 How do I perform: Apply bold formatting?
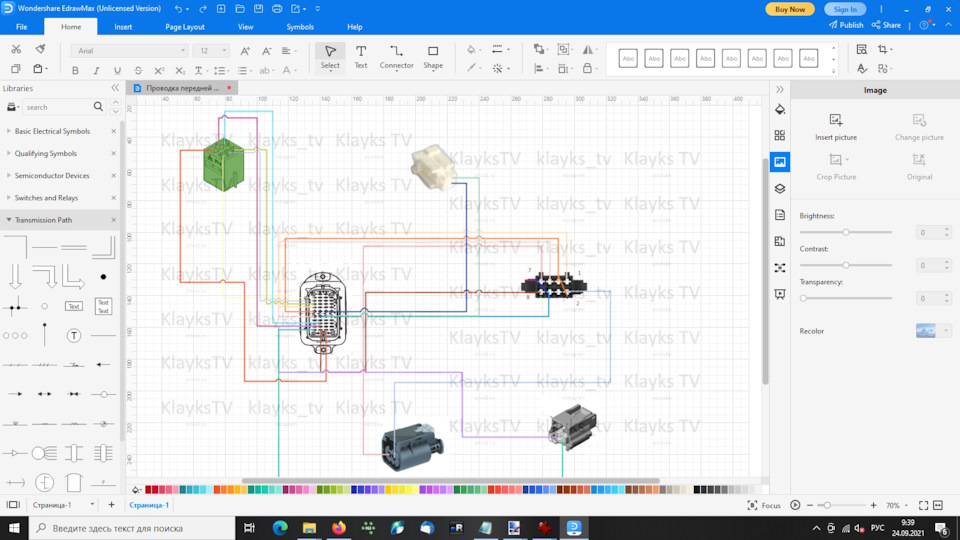75,70
